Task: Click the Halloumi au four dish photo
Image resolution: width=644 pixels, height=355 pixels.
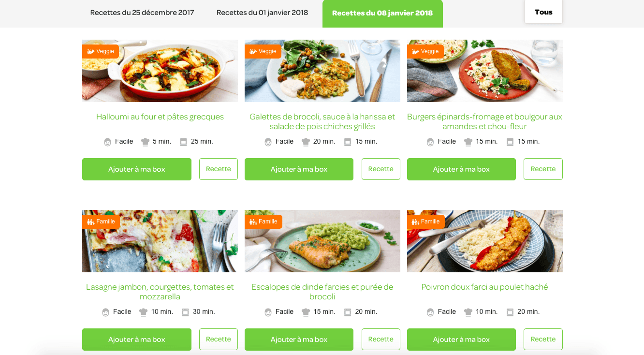Action: [160, 71]
